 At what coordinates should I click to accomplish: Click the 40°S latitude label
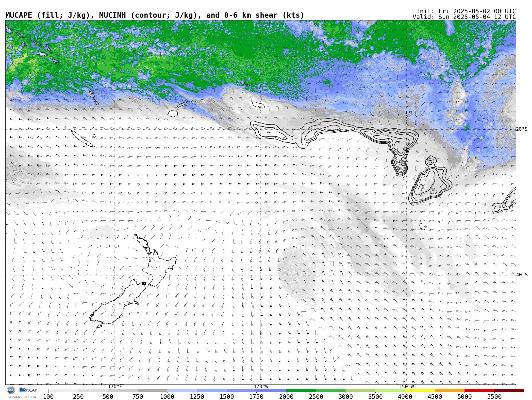[x=522, y=275]
